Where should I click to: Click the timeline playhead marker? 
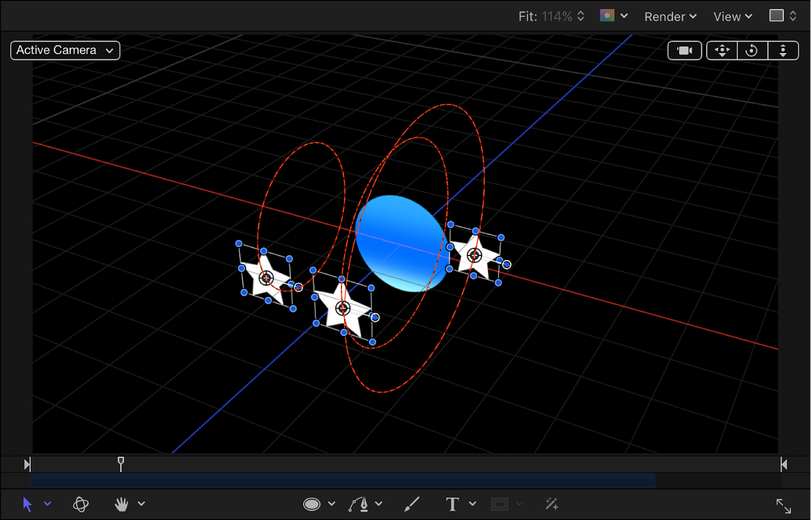(x=121, y=463)
